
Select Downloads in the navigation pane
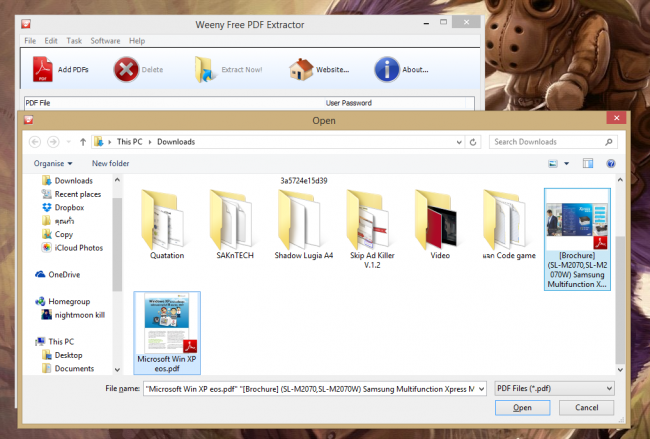pyautogui.click(x=68, y=181)
